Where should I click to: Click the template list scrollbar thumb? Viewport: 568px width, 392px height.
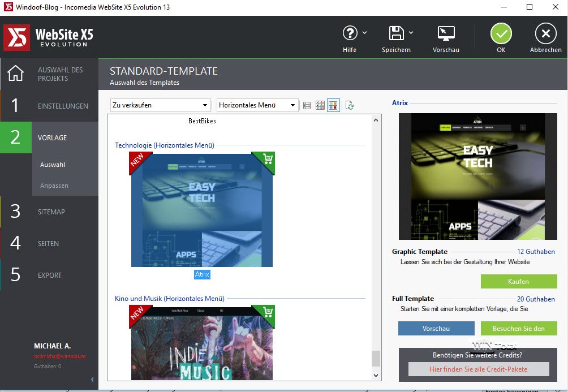click(x=376, y=358)
